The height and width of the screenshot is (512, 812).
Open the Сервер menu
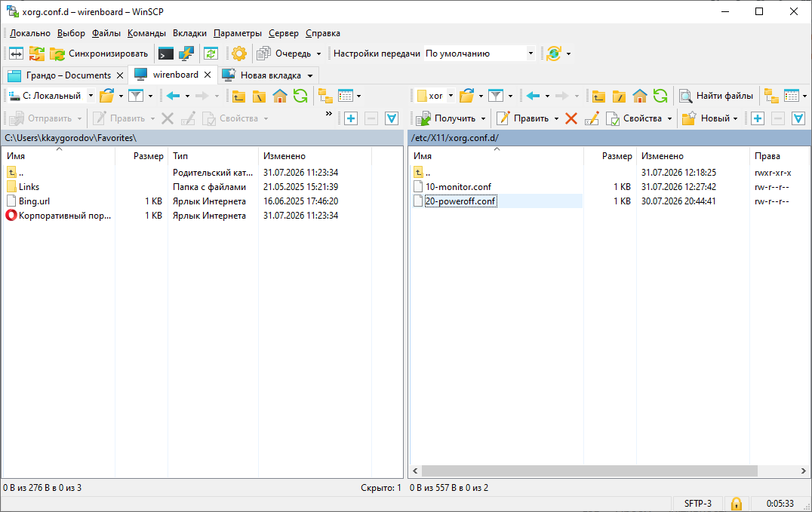[283, 33]
